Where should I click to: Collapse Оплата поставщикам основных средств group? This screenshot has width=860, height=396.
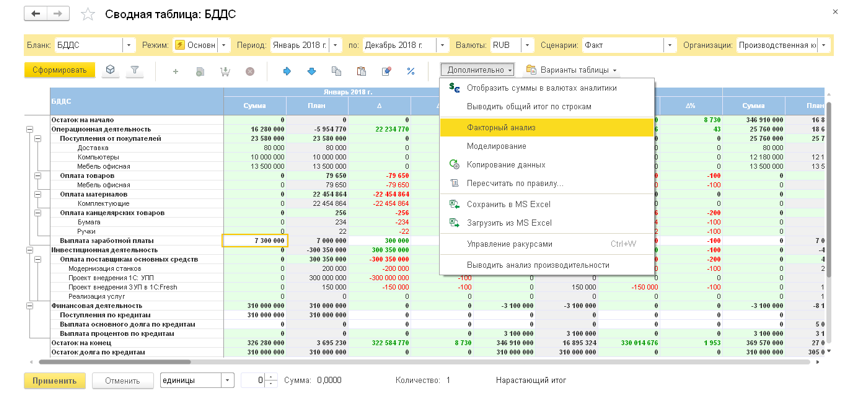click(x=38, y=259)
